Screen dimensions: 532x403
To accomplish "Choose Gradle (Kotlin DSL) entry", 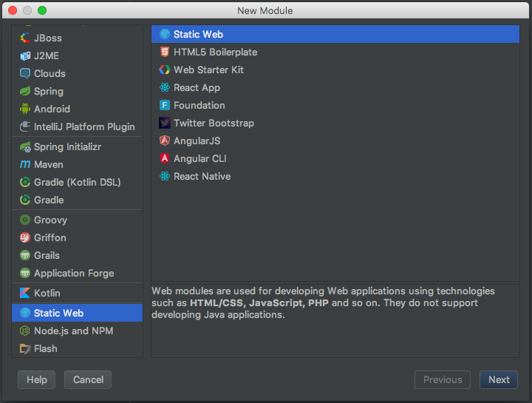I will [x=78, y=183].
